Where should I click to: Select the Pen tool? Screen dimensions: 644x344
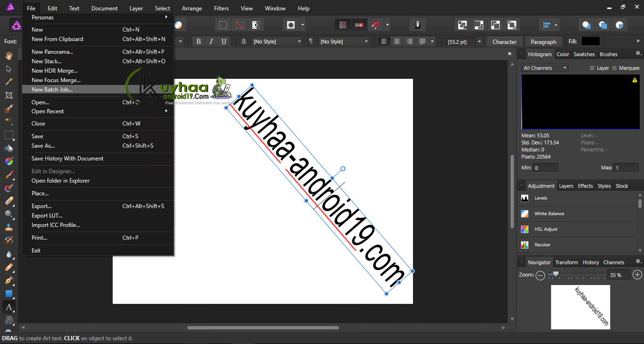pyautogui.click(x=8, y=280)
